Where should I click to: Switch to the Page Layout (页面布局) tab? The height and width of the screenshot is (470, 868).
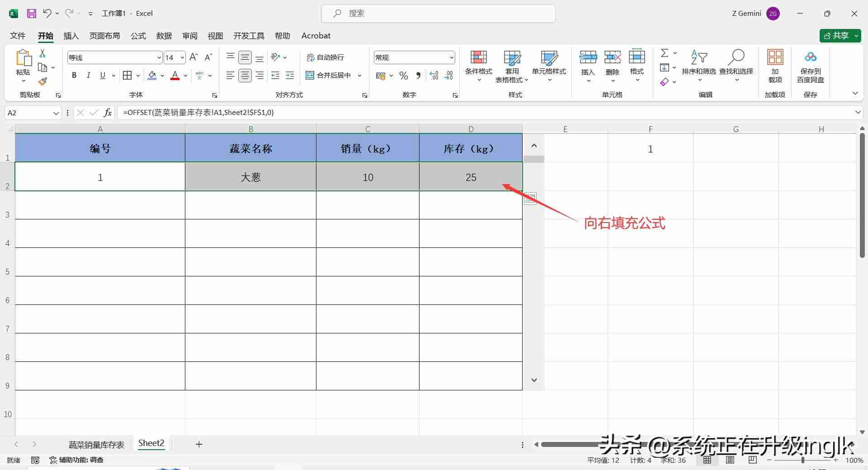(x=104, y=36)
